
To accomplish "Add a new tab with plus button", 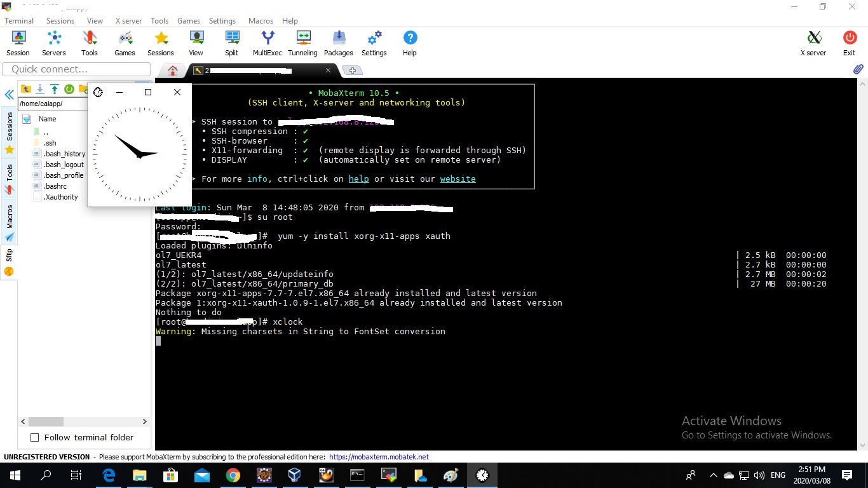I will [x=353, y=71].
